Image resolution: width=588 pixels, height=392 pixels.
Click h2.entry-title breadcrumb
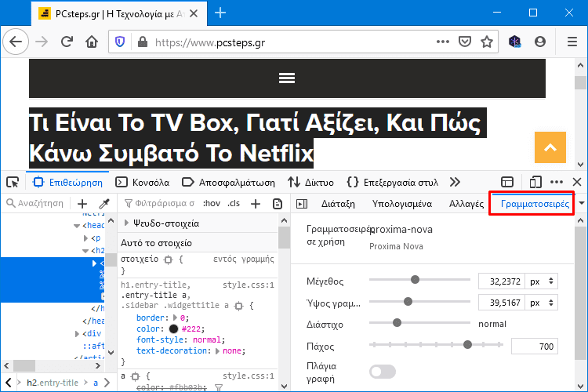coord(53,383)
